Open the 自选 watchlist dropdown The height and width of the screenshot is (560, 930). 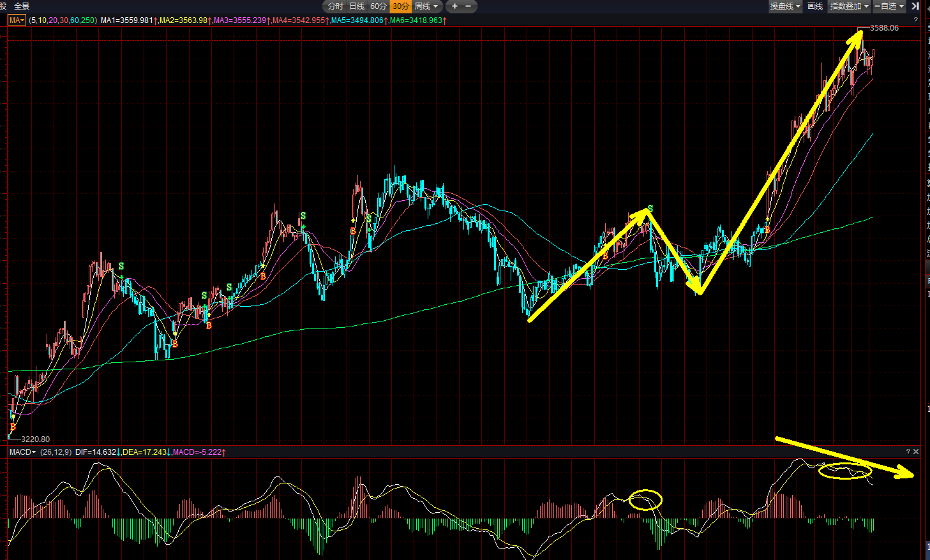tap(889, 6)
